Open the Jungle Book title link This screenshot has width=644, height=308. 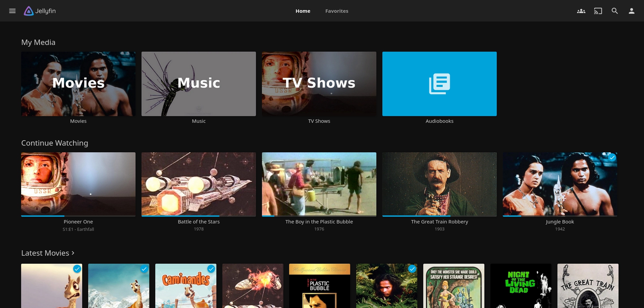[x=560, y=222]
